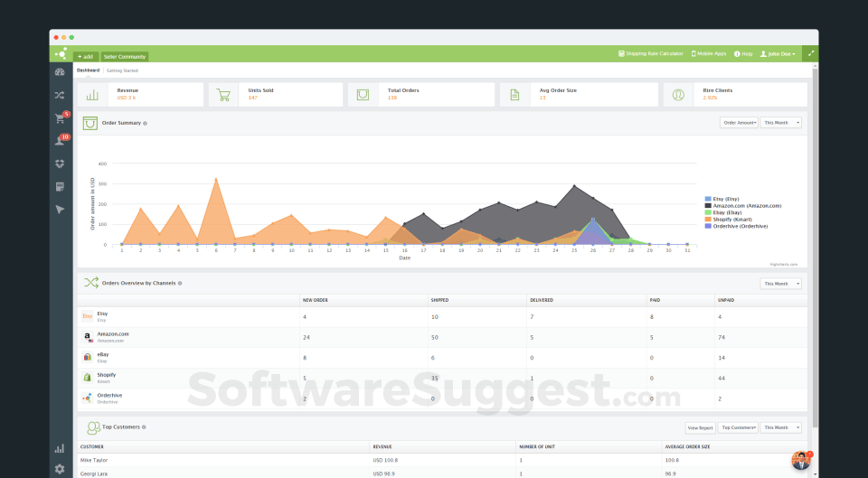Screen dimensions: 868x478
Task: Click the View Report button
Action: click(x=700, y=427)
